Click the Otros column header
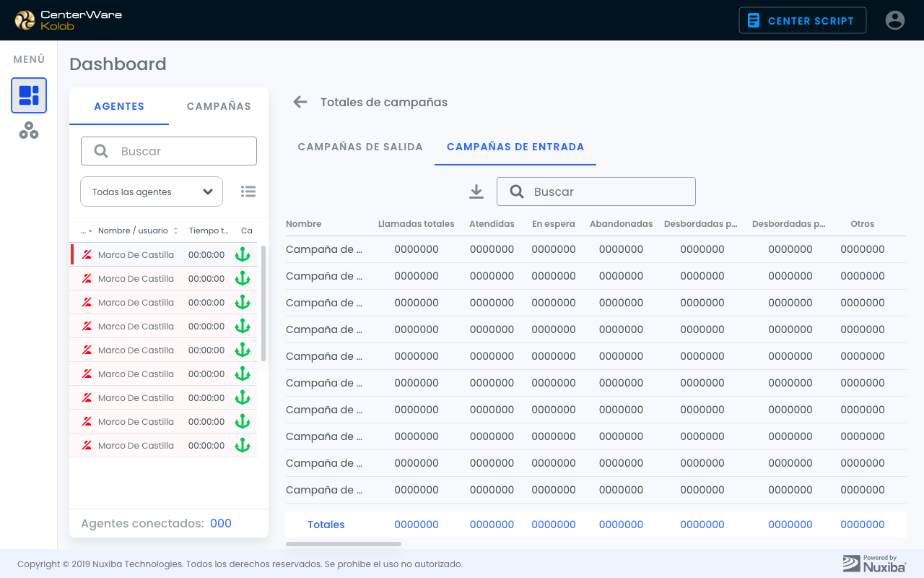The height and width of the screenshot is (578, 924). (863, 224)
